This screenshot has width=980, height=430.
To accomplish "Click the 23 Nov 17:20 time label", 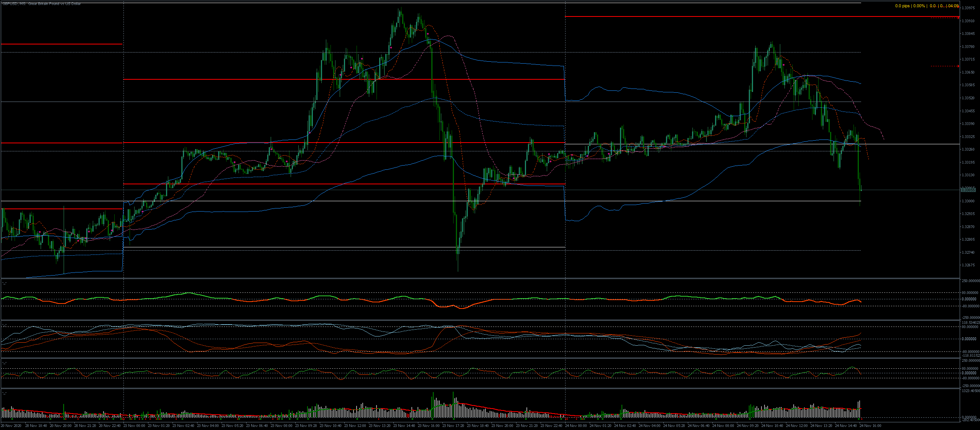I will click(x=453, y=425).
